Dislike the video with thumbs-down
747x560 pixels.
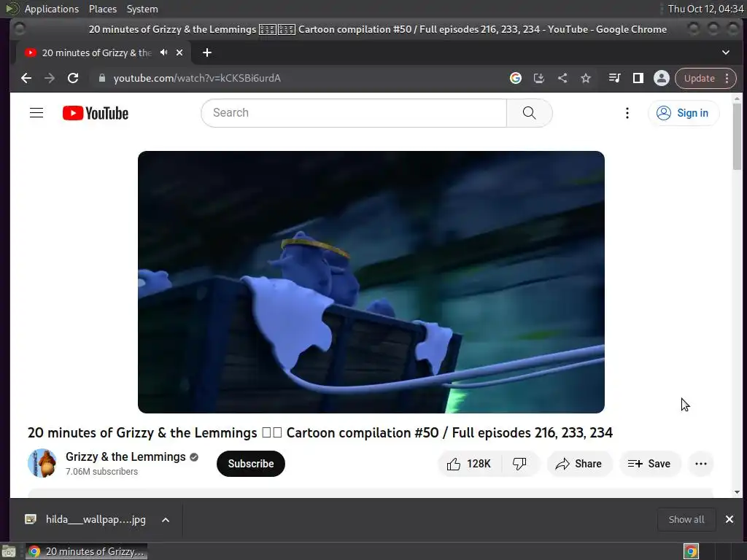click(x=519, y=464)
